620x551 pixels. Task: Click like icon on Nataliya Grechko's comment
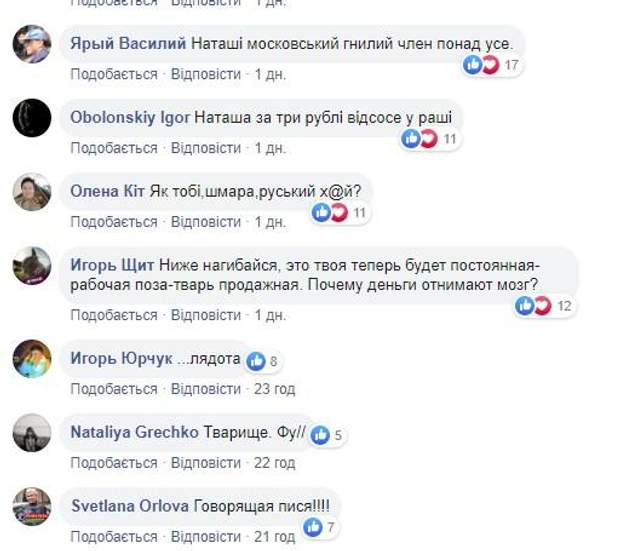[x=320, y=435]
